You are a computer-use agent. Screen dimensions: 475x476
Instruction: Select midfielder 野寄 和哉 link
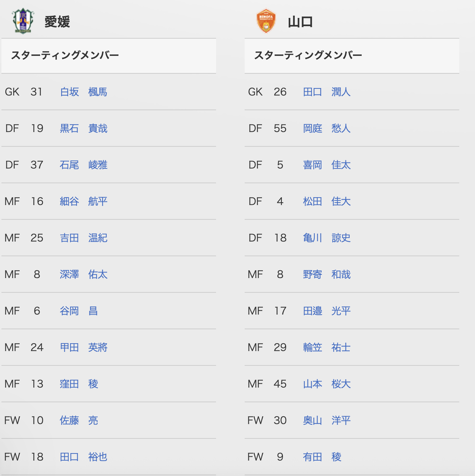pos(327,275)
